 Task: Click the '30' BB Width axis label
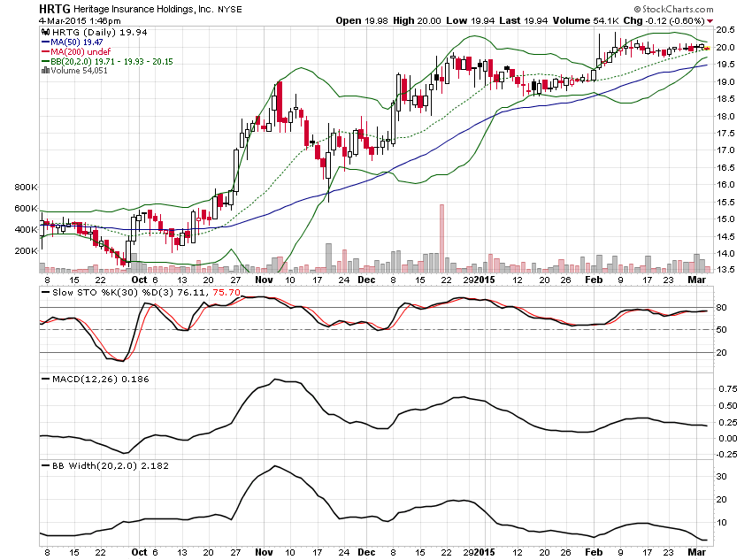pos(721,477)
